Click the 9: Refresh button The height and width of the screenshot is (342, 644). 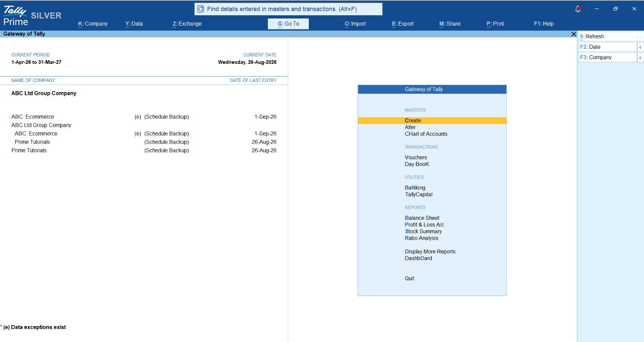(x=608, y=37)
